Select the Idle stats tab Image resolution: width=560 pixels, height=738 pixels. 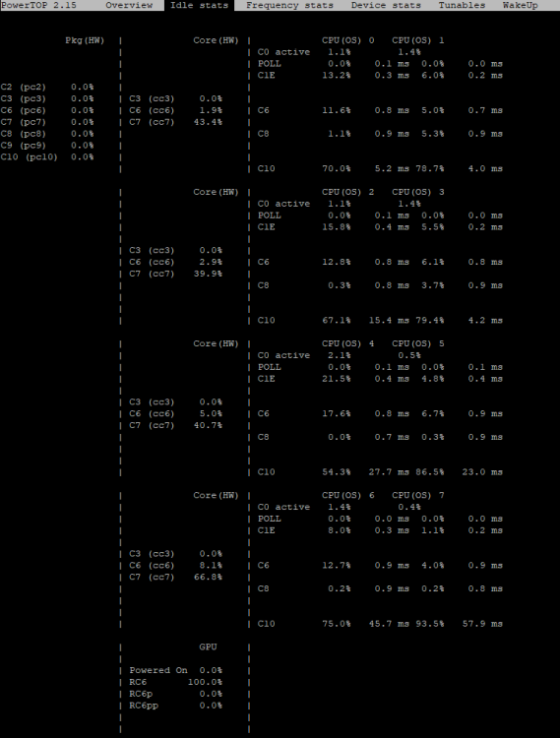point(199,5)
